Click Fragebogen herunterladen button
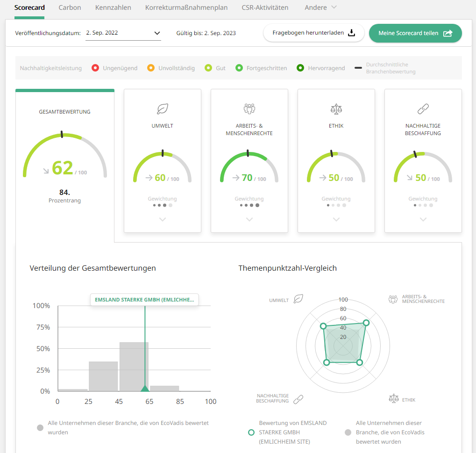476x453 pixels. point(313,33)
